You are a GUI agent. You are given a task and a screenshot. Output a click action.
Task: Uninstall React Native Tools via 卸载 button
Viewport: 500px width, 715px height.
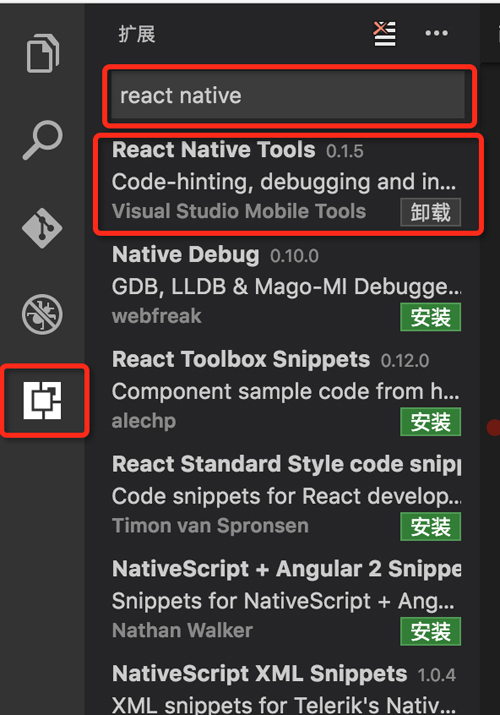pyautogui.click(x=431, y=212)
